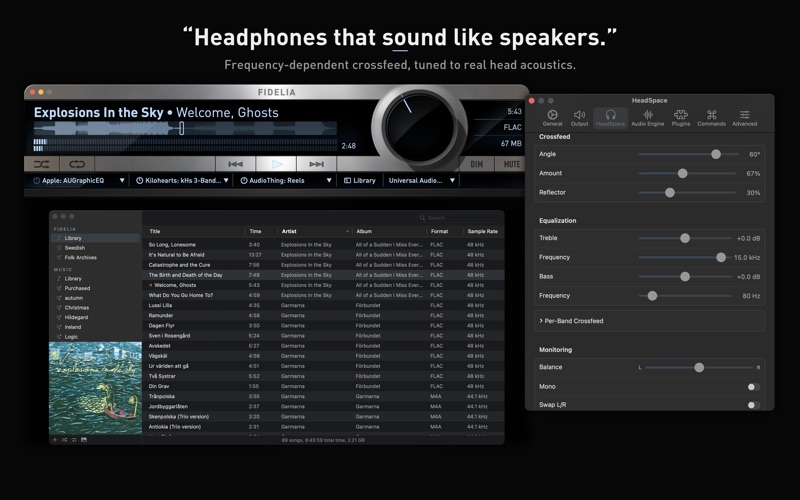Viewport: 800px width, 500px height.
Task: Click the Balance slider handle
Action: click(x=699, y=367)
